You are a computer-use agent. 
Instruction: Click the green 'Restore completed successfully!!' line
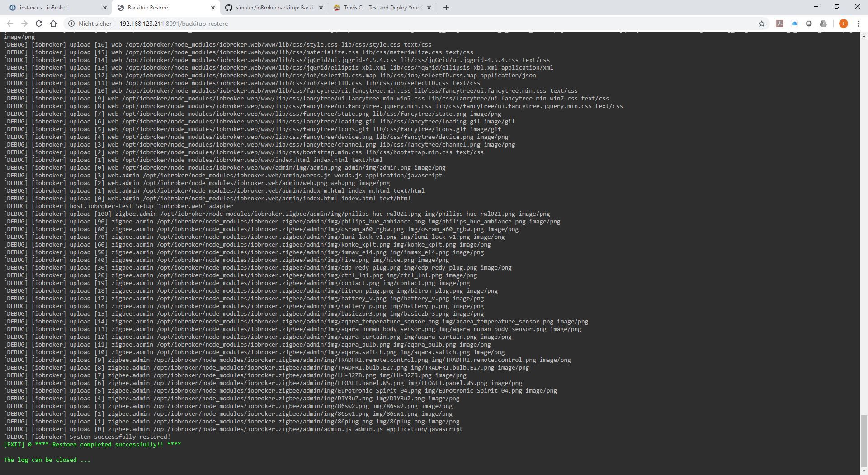(92, 444)
